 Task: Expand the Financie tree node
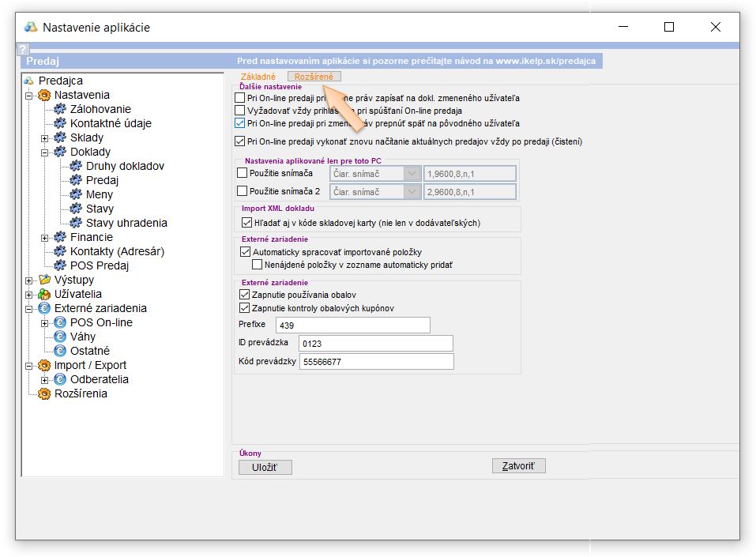coord(45,237)
